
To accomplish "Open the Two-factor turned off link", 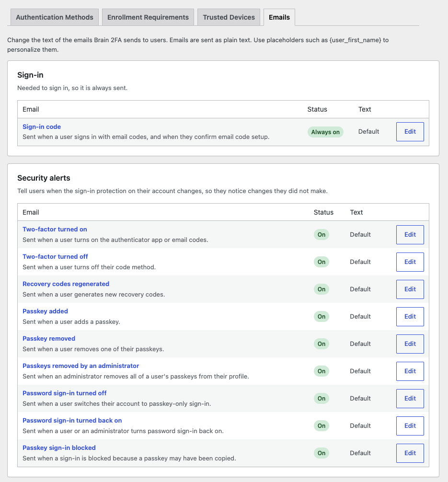I will pyautogui.click(x=55, y=257).
